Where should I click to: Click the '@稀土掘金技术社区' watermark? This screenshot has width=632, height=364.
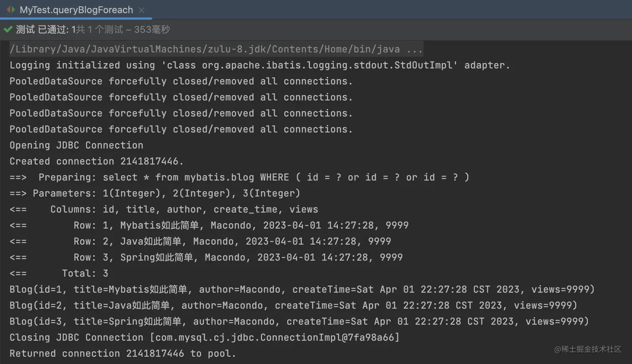(587, 349)
